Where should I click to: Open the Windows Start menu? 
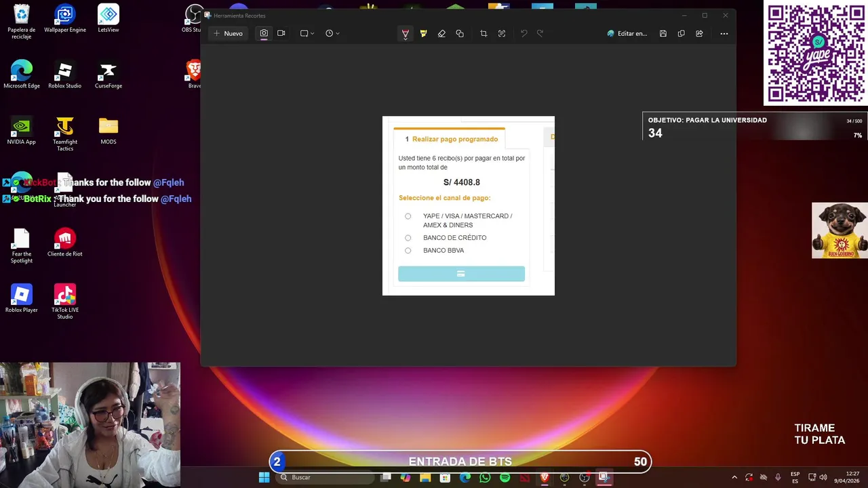tap(264, 478)
